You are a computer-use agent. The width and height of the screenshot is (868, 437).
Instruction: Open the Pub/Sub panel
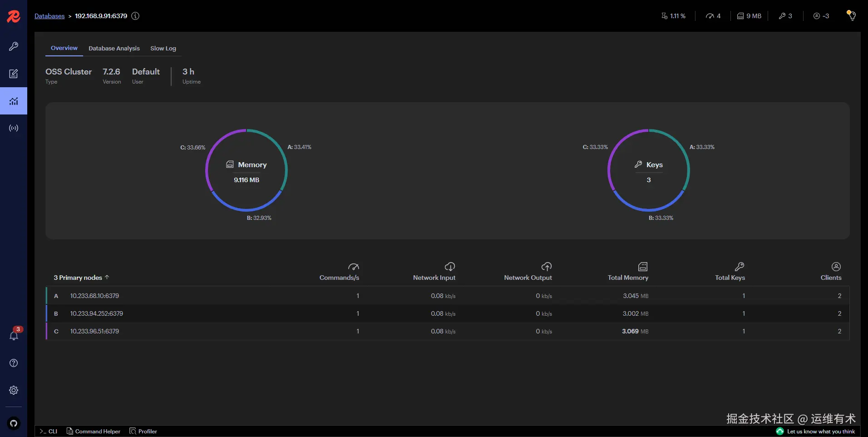pyautogui.click(x=14, y=128)
